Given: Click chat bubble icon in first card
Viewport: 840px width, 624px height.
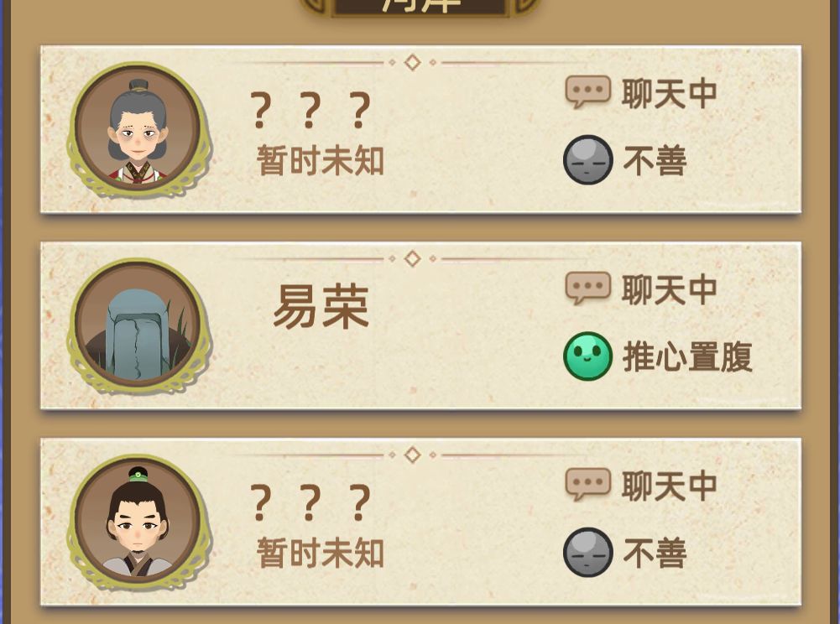Looking at the screenshot, I should (x=587, y=91).
